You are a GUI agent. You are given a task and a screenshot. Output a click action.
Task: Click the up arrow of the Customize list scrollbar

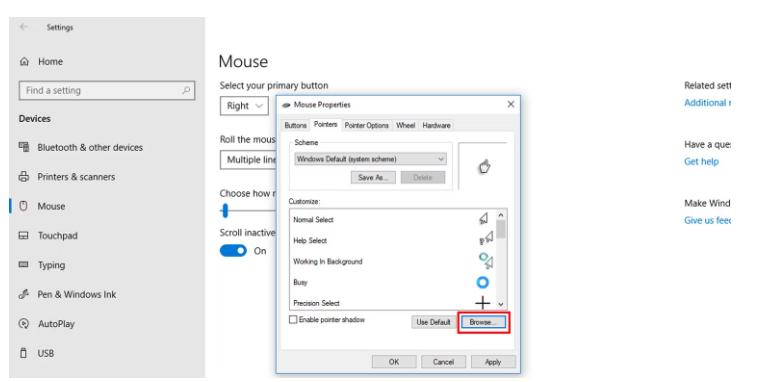pos(501,215)
